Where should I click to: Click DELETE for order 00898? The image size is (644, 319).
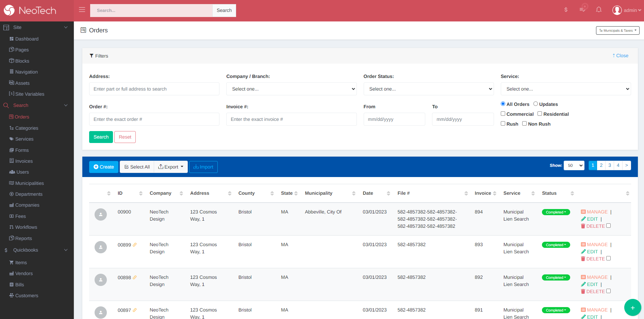(593, 292)
